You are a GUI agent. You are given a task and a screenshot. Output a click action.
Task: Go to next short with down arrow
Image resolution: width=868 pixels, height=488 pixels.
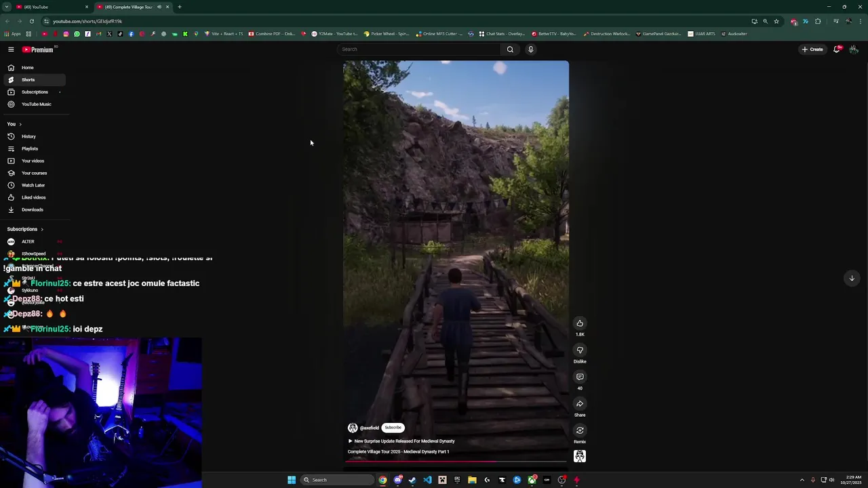click(852, 278)
